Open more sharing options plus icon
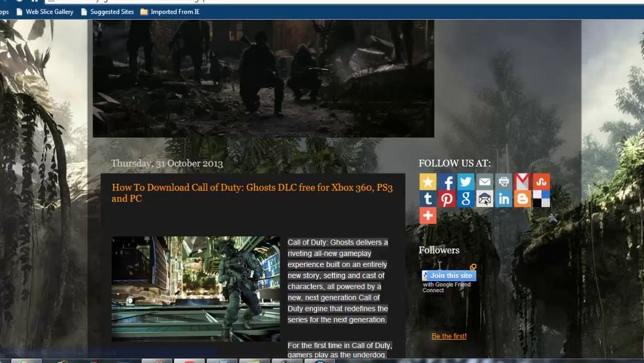The width and height of the screenshot is (644, 363). click(x=427, y=216)
